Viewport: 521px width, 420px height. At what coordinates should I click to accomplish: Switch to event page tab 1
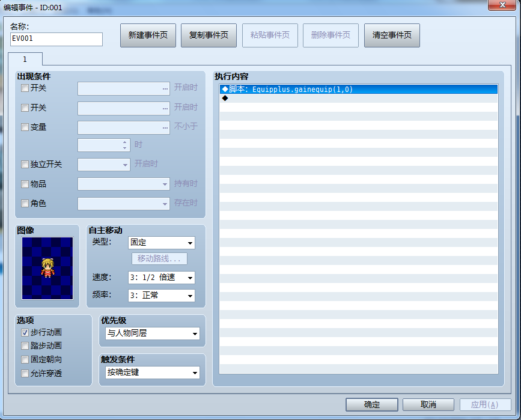pyautogui.click(x=25, y=59)
